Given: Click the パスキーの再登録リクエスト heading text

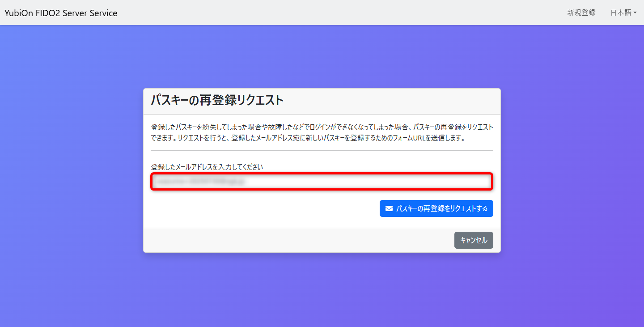Looking at the screenshot, I should [217, 100].
